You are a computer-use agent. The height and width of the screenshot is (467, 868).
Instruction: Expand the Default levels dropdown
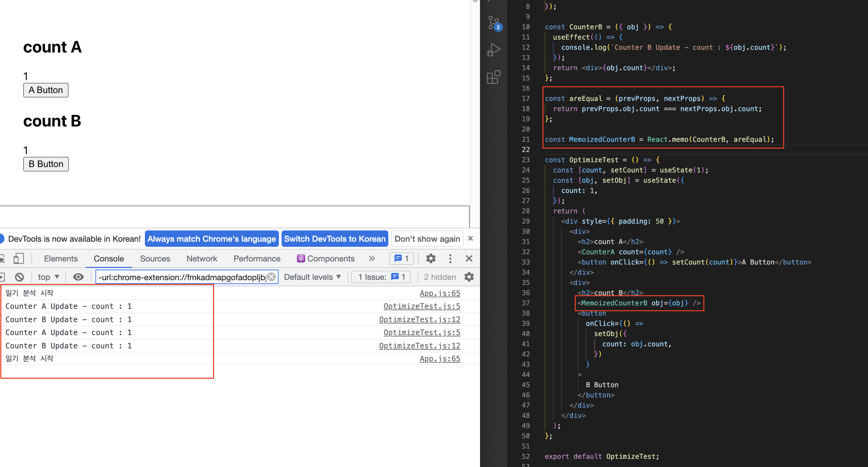pos(312,277)
